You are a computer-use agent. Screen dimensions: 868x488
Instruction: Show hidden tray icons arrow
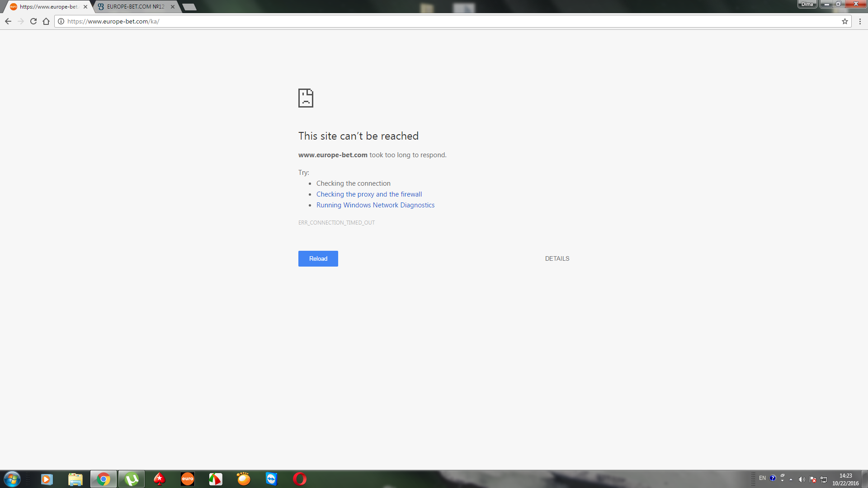tap(791, 479)
